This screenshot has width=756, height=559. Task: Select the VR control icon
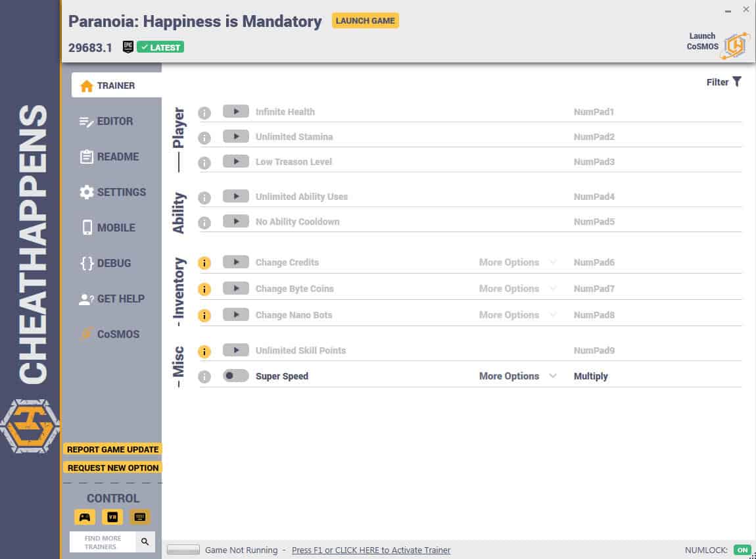(x=112, y=517)
